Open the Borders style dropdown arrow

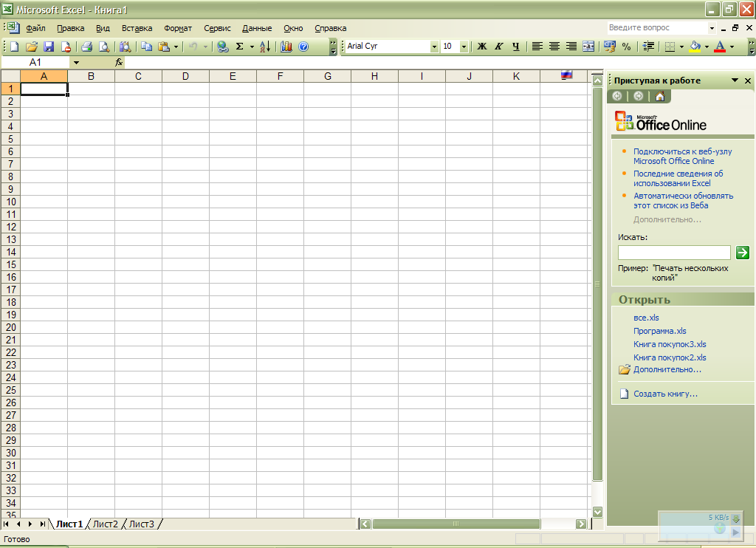point(681,47)
